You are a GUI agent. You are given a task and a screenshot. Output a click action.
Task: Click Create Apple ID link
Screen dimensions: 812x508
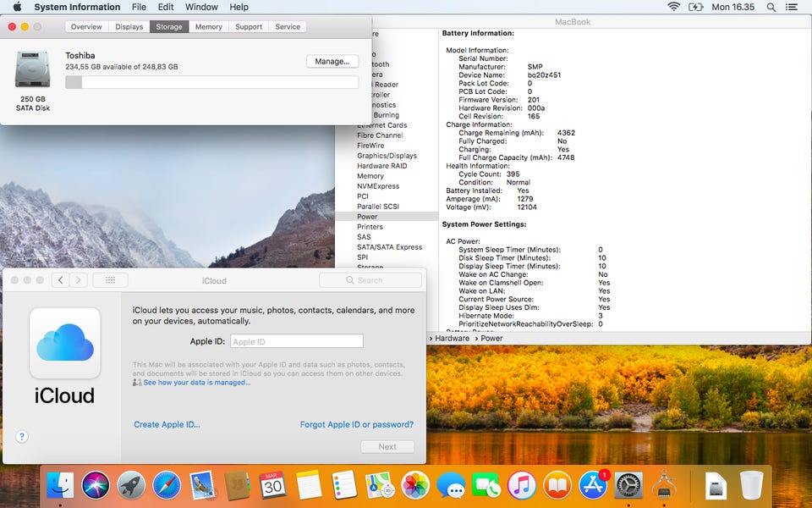[x=167, y=424]
